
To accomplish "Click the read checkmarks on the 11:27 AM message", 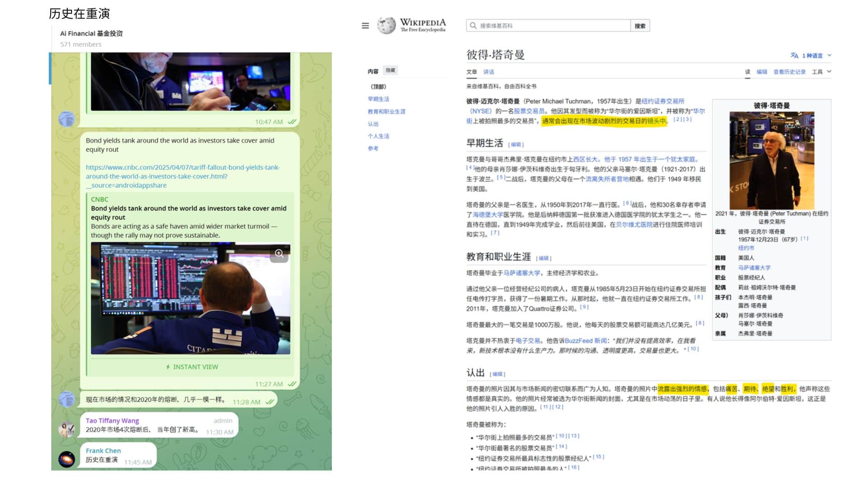I will (x=292, y=384).
